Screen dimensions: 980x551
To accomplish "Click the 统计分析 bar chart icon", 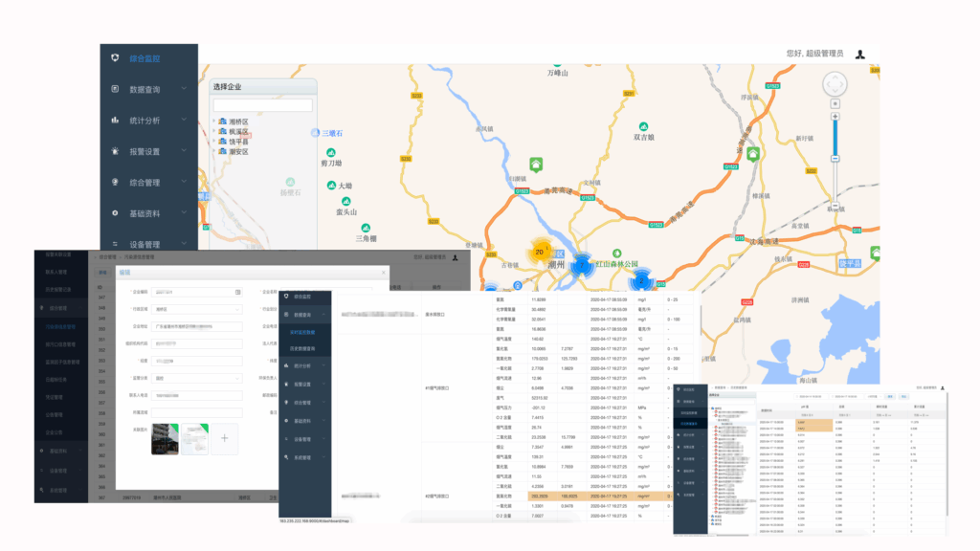I will pyautogui.click(x=116, y=121).
